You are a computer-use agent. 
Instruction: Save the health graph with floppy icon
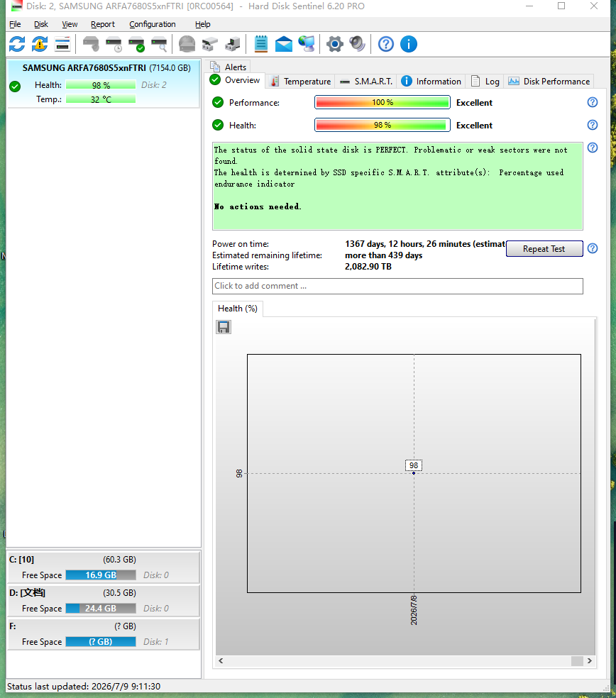point(224,327)
